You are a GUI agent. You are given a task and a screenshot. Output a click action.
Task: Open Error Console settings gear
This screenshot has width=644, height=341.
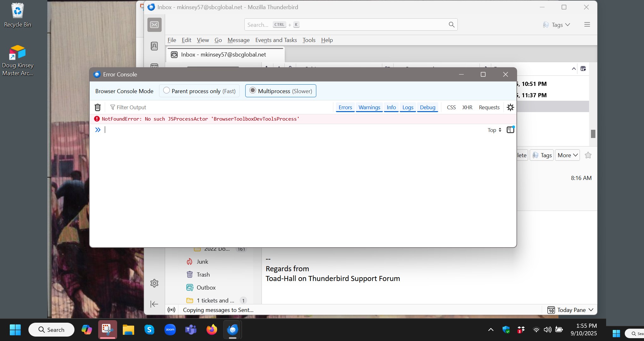510,107
